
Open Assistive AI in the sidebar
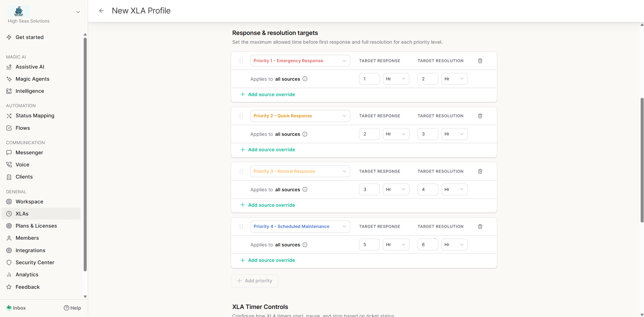41,67
